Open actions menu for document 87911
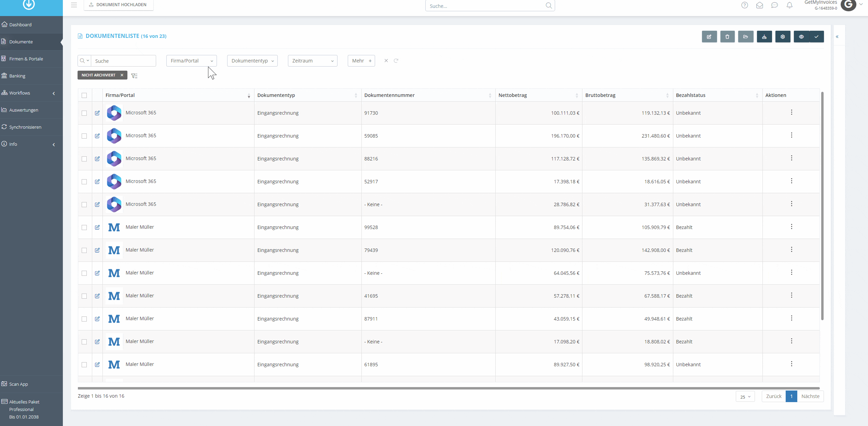The image size is (868, 426). (x=791, y=318)
